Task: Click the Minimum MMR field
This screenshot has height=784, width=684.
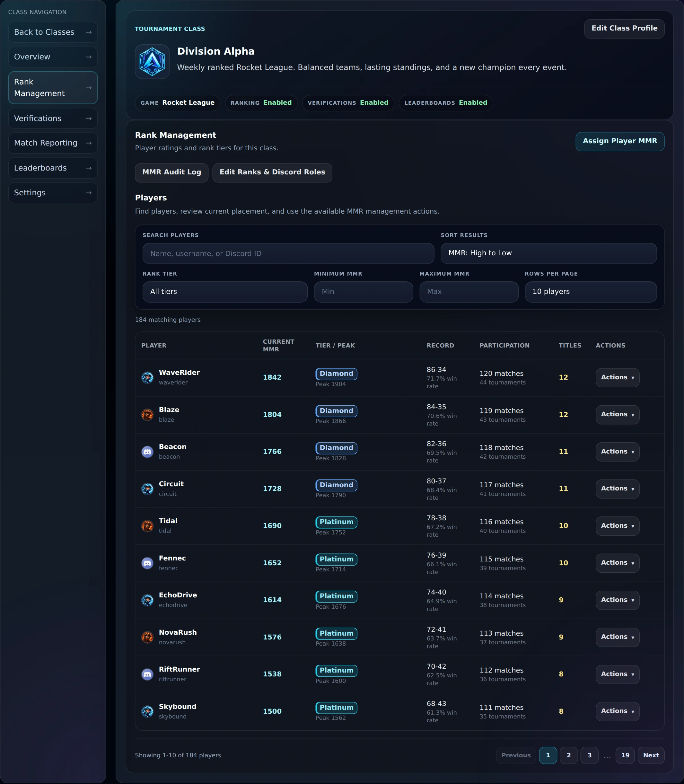Action: (x=364, y=292)
